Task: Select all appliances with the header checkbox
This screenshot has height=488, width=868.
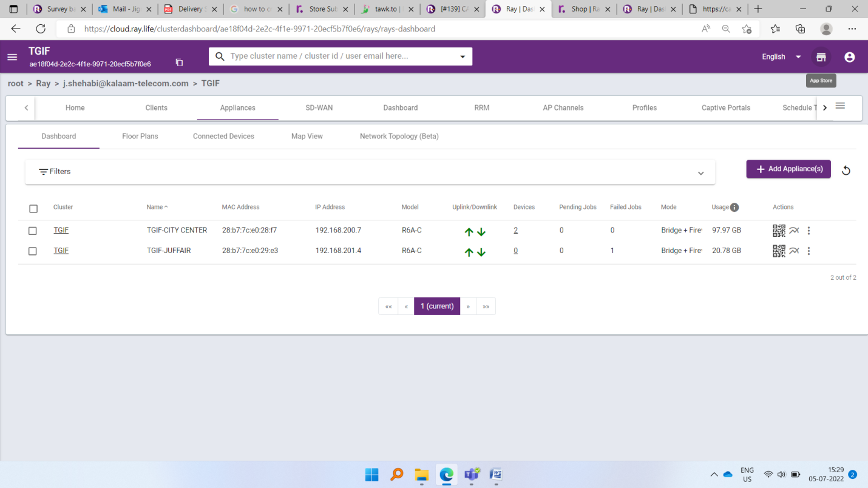Action: point(33,209)
